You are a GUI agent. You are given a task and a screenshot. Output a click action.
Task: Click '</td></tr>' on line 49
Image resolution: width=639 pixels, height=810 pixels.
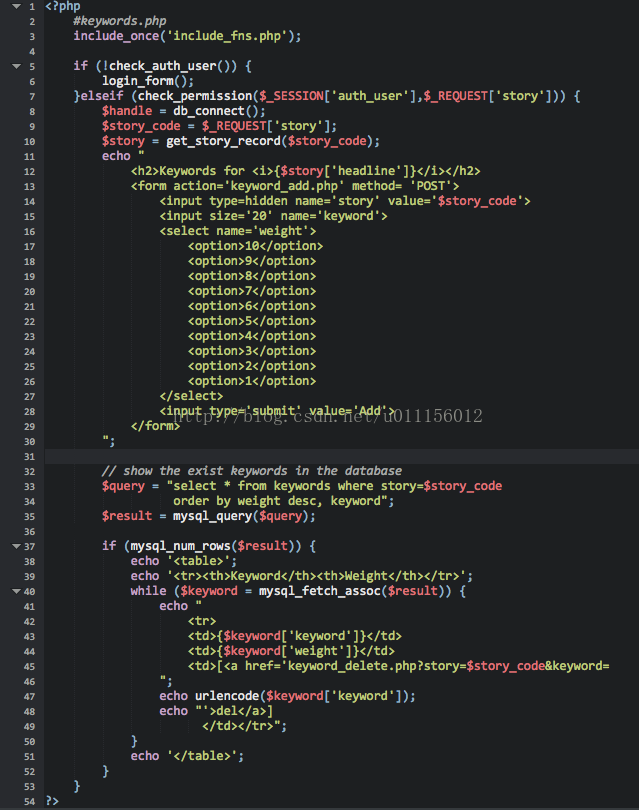pos(238,725)
